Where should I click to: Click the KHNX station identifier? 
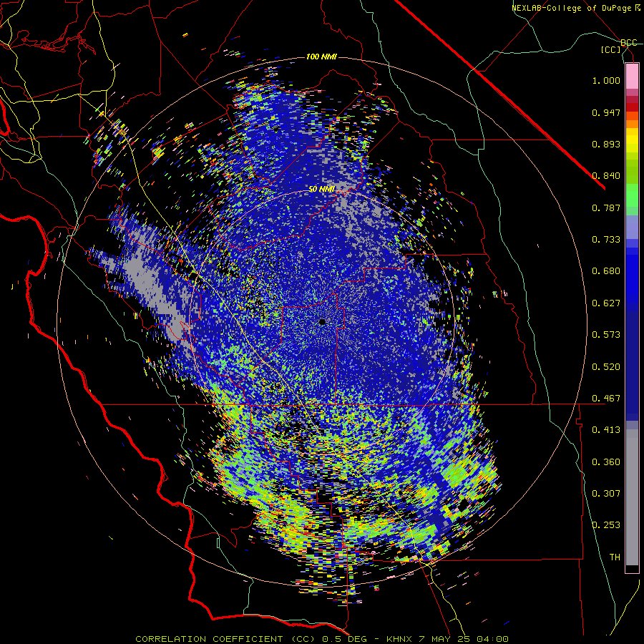pyautogui.click(x=399, y=639)
